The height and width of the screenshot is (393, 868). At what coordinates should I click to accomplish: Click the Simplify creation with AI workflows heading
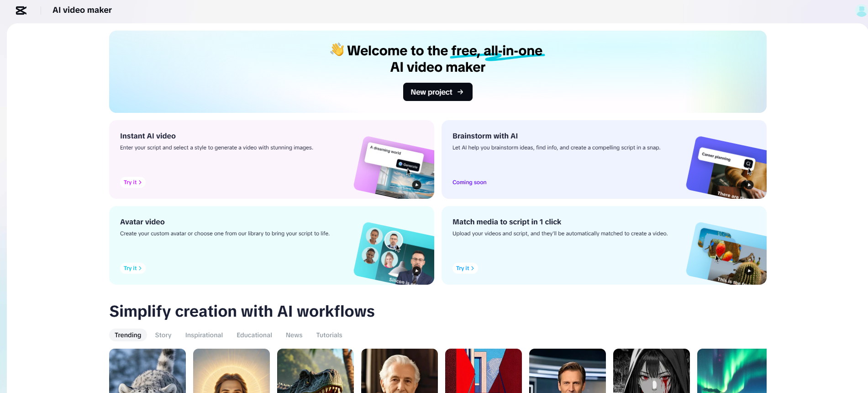pyautogui.click(x=242, y=311)
